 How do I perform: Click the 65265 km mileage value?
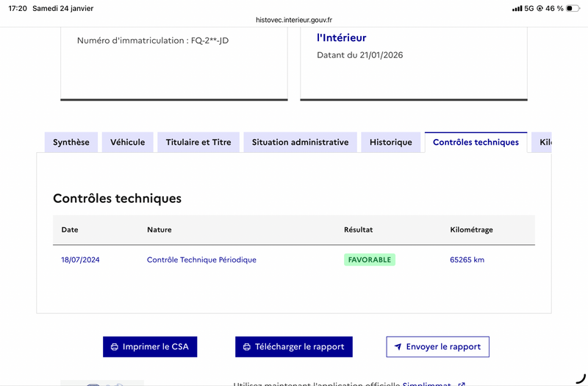[x=467, y=260]
